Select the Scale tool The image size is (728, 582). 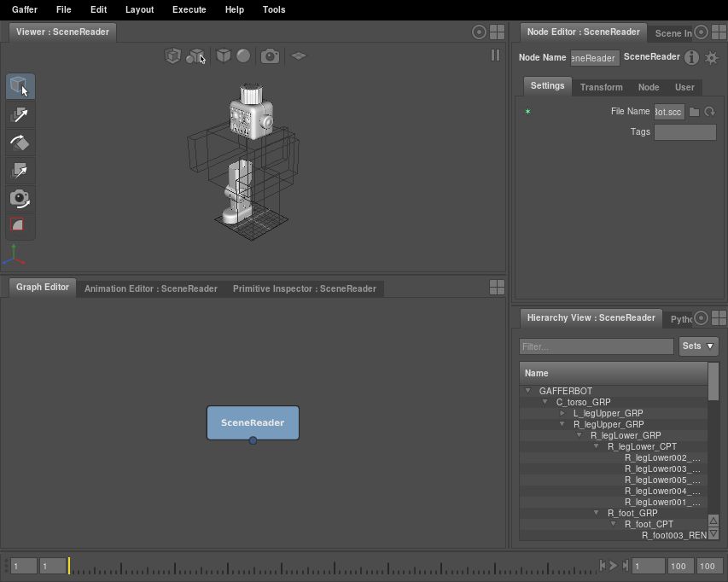(x=20, y=171)
